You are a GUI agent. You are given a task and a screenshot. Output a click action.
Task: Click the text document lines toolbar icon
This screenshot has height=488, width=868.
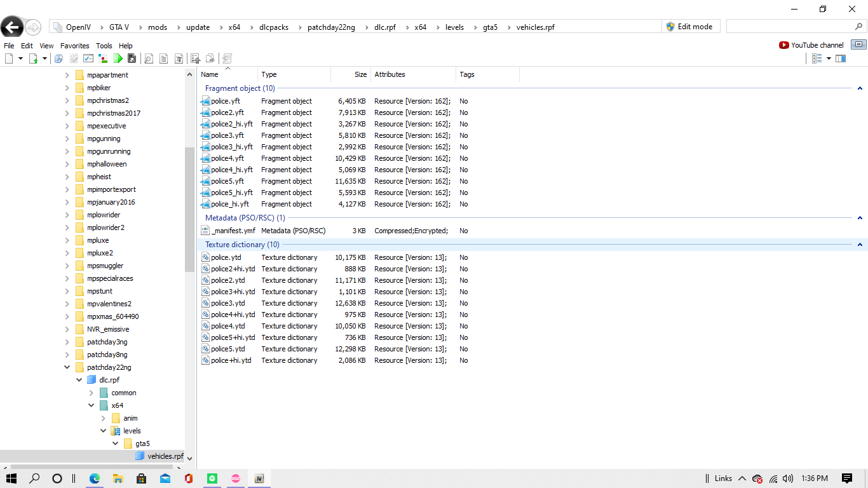pyautogui.click(x=164, y=58)
